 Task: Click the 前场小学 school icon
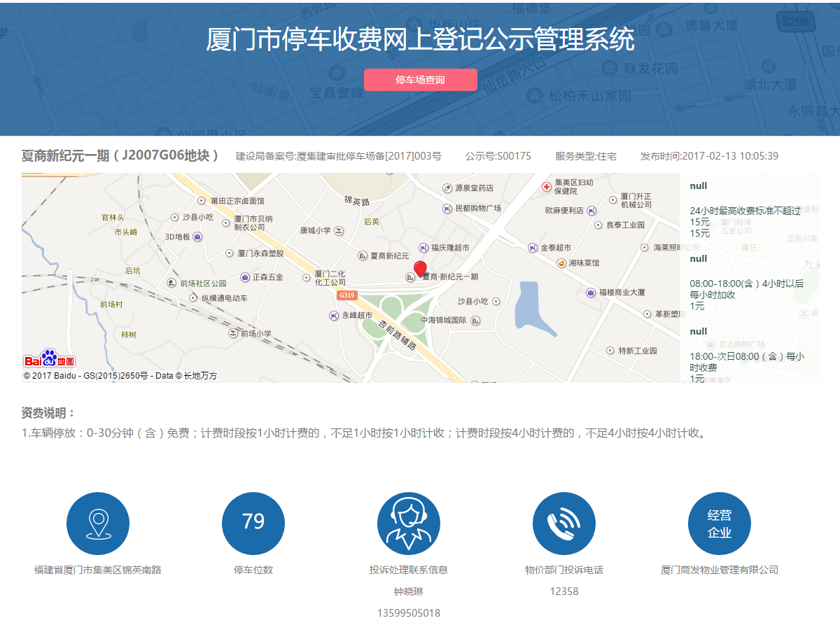(232, 334)
